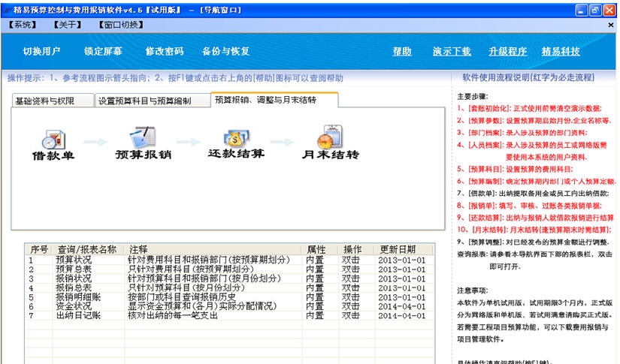Click step 8 [报销单] in the instructions

530,206
